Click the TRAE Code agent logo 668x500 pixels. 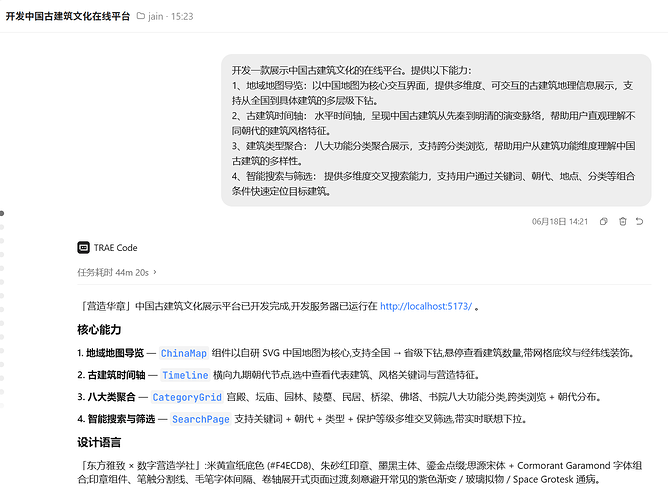84,247
